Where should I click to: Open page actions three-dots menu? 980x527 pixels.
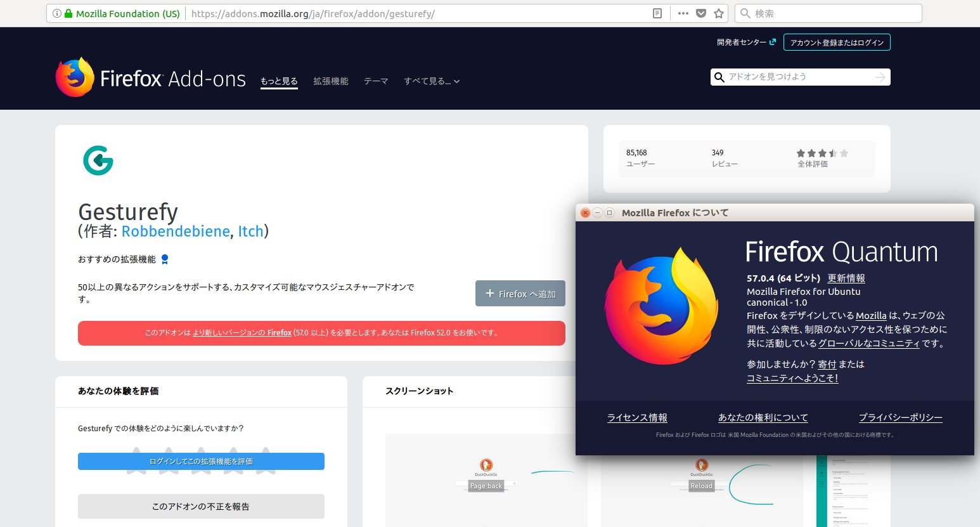coord(683,13)
